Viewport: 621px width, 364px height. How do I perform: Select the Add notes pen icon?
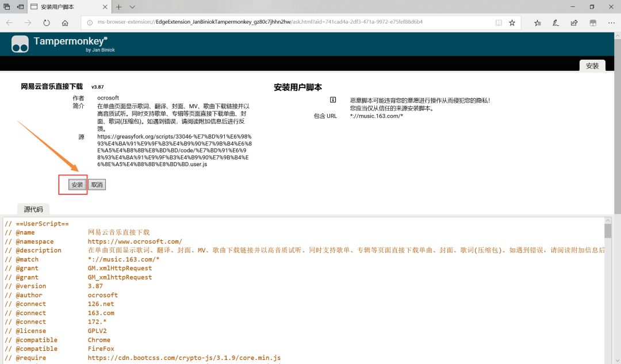click(555, 23)
